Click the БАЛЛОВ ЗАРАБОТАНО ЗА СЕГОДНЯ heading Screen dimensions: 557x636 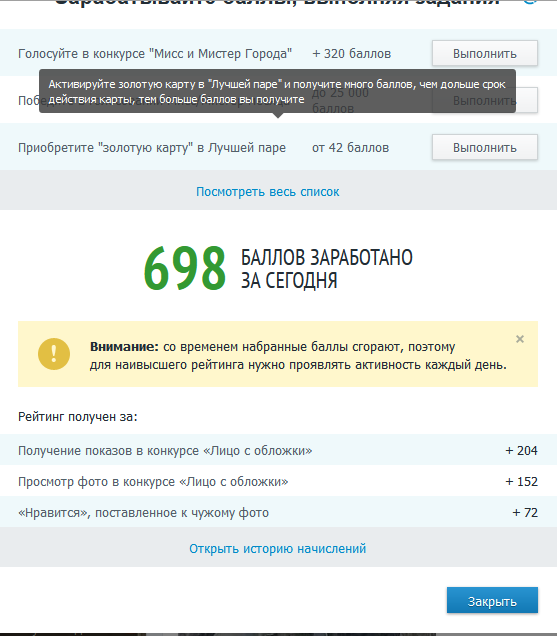(x=327, y=269)
